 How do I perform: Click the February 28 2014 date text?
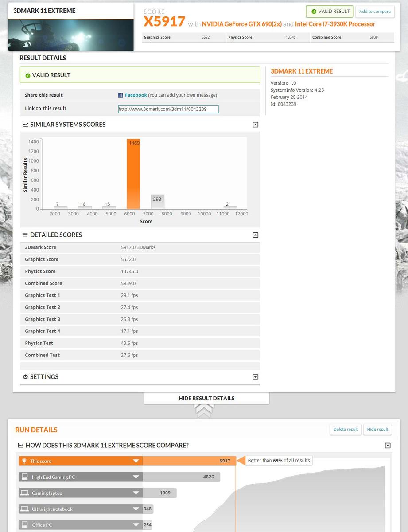289,97
